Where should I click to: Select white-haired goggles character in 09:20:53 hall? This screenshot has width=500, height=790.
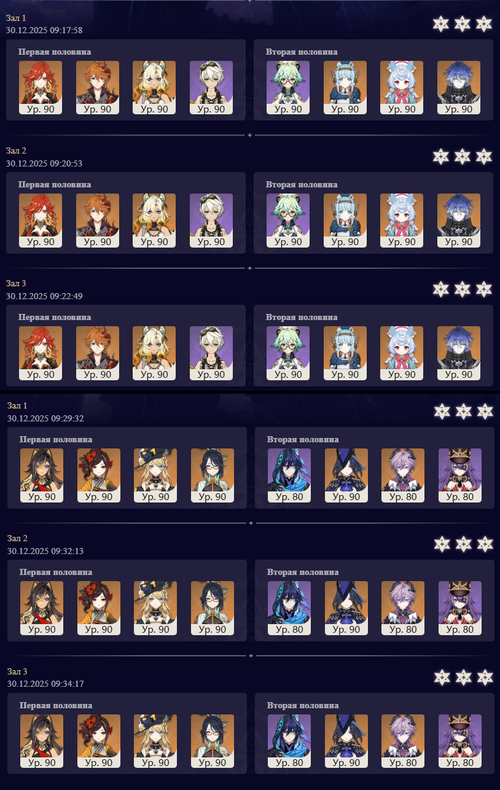pos(211,220)
